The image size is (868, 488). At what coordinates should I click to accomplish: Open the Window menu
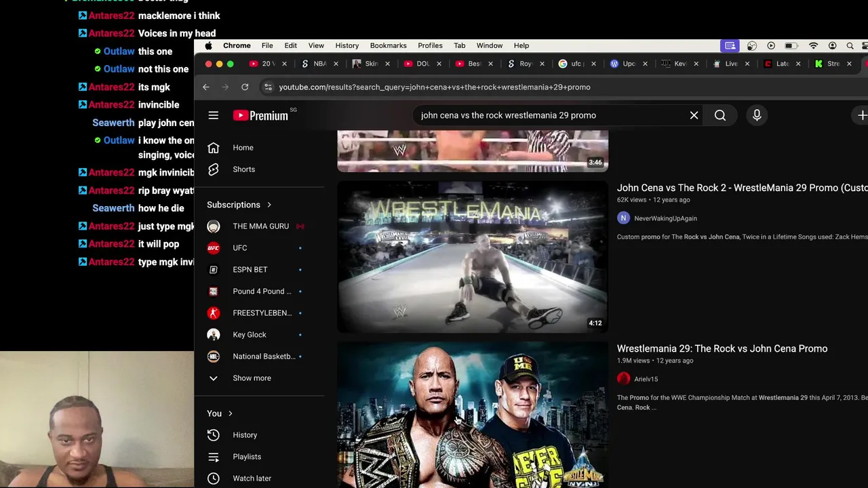tap(489, 45)
